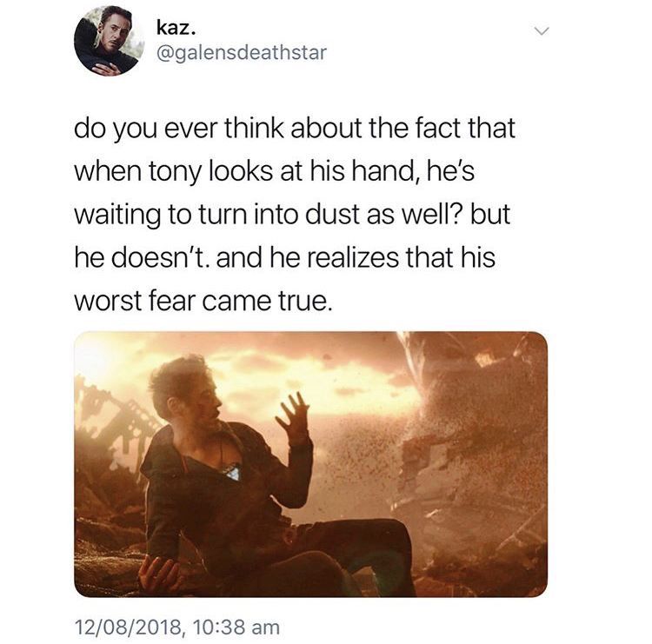Select the tweet text about tony's hand
This screenshot has width=652, height=644.
click(295, 215)
